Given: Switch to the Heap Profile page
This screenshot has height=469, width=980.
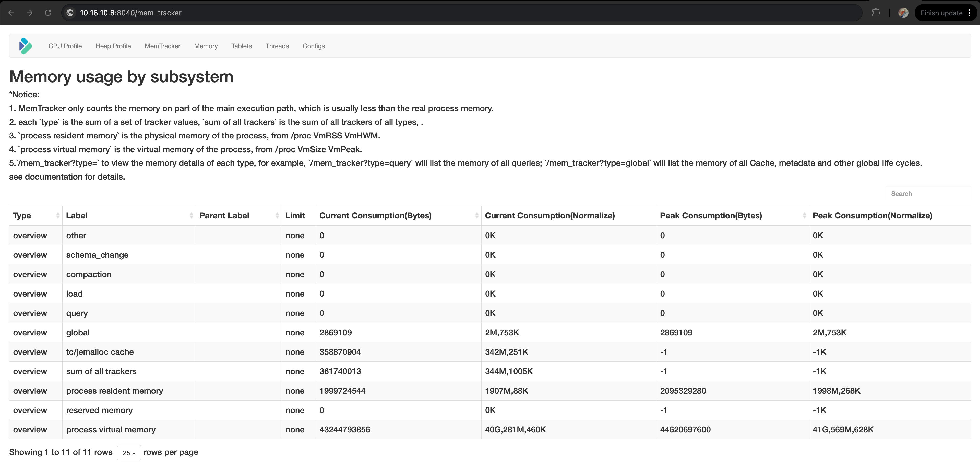Looking at the screenshot, I should pyautogui.click(x=113, y=46).
